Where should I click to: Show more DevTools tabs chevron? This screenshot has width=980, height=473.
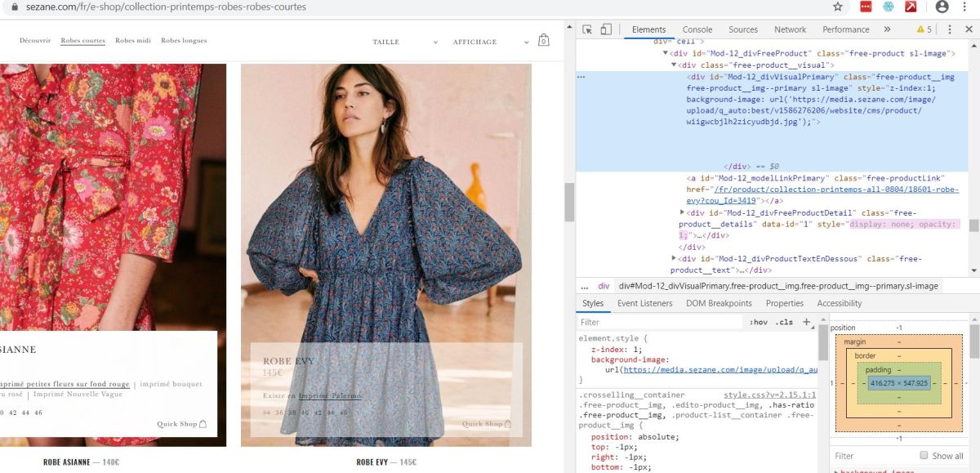887,29
